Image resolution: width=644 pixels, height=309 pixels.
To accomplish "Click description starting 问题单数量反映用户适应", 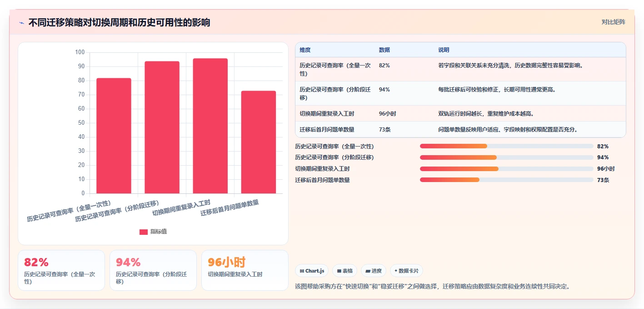I will (x=508, y=130).
